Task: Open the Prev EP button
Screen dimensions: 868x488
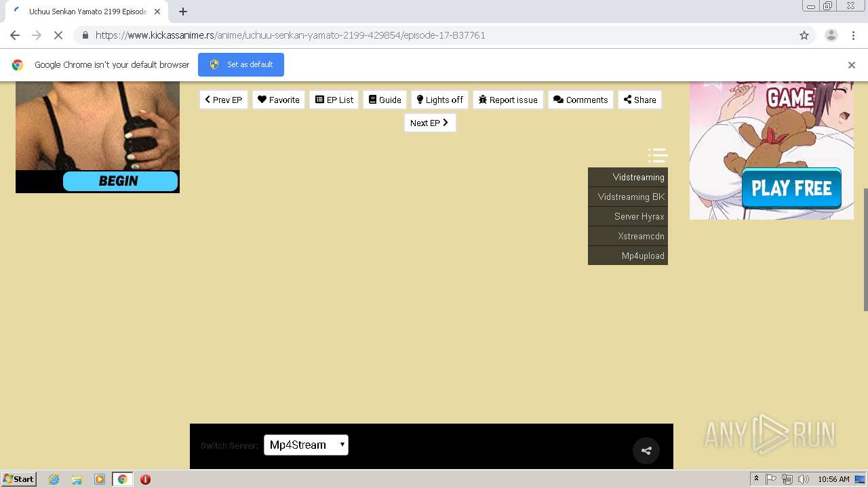Action: point(223,100)
